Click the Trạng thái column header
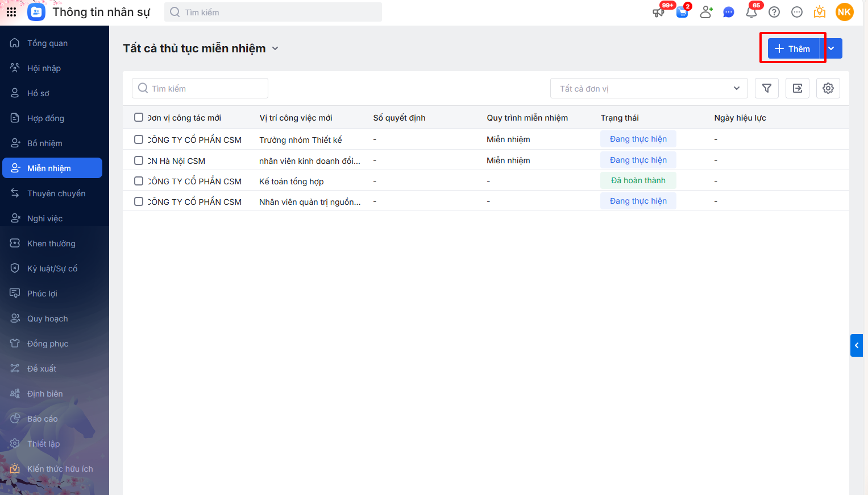Viewport: 868px width, 495px height. [620, 118]
